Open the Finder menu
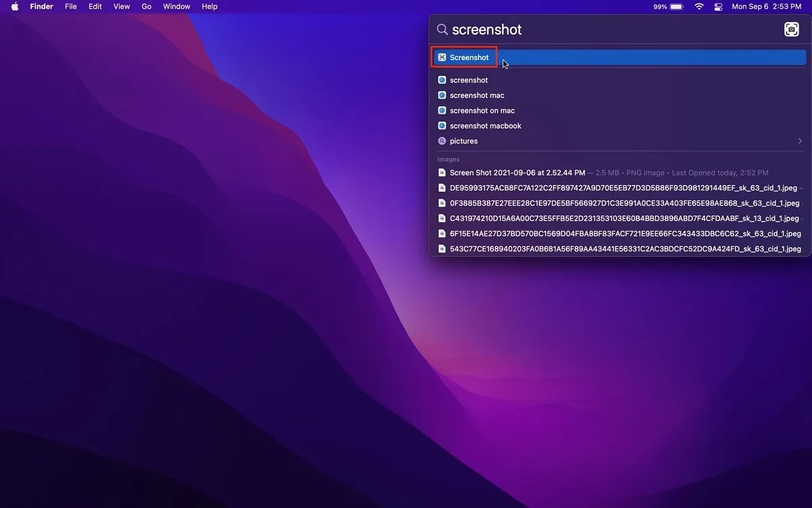 [x=41, y=6]
